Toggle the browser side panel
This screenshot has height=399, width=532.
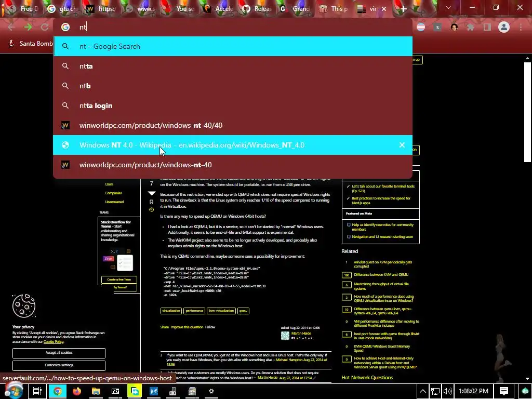[x=487, y=27]
